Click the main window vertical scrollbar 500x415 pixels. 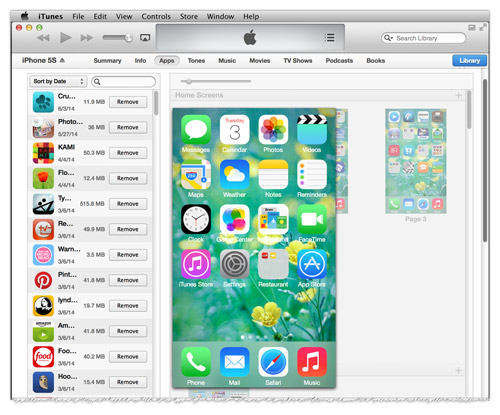[485, 160]
